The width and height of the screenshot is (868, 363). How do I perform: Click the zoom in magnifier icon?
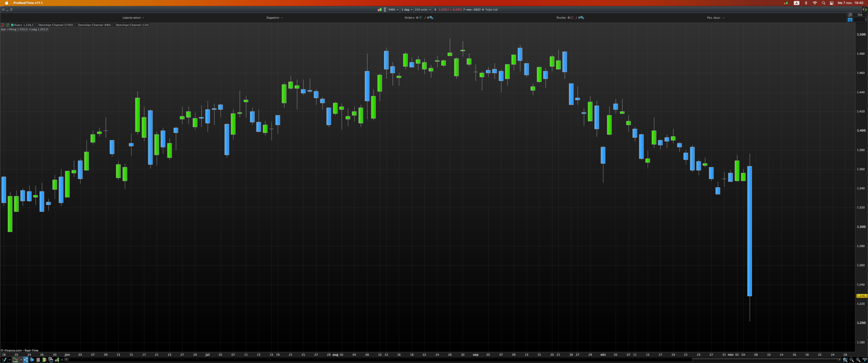click(x=858, y=360)
